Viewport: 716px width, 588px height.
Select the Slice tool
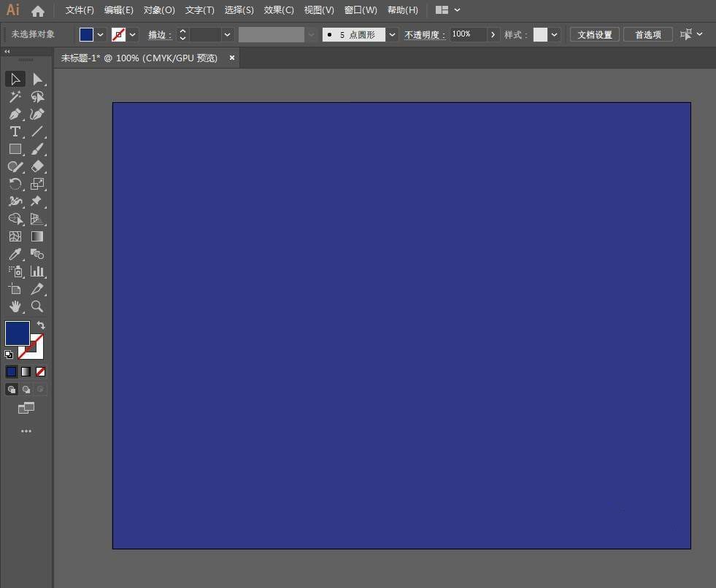click(37, 289)
